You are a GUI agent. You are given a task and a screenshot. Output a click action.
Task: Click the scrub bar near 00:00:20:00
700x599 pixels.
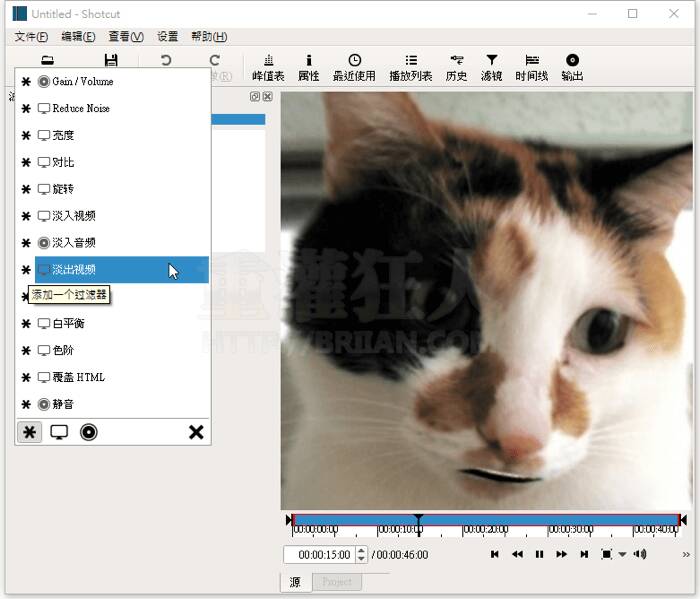click(485, 530)
